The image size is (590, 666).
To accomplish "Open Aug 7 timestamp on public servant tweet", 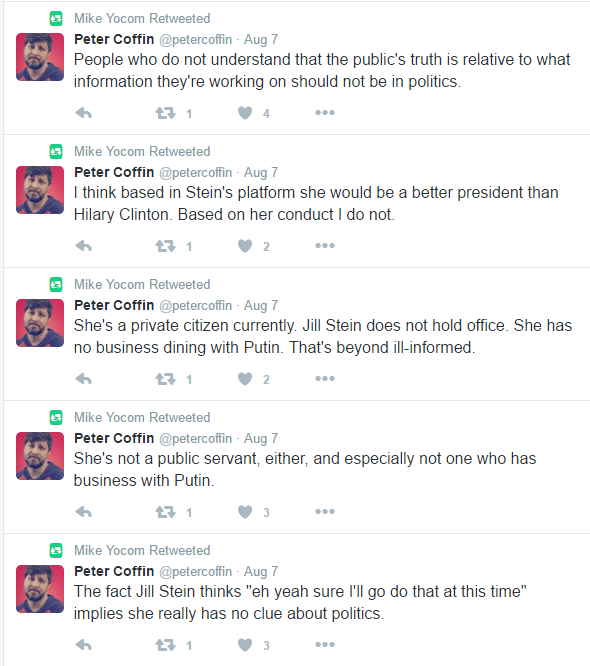I will pyautogui.click(x=261, y=438).
